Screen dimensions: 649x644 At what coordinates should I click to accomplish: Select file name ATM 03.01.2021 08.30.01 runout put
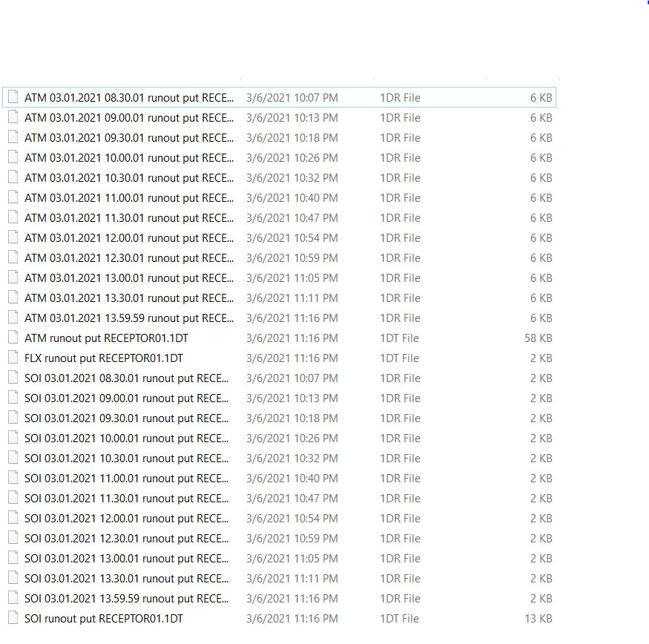coord(129,98)
